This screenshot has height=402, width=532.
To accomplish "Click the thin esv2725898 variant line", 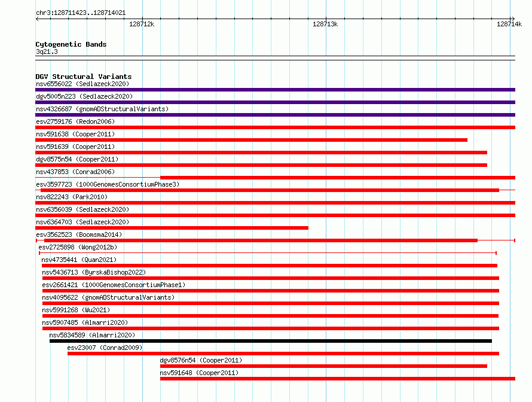I will coord(268,253).
